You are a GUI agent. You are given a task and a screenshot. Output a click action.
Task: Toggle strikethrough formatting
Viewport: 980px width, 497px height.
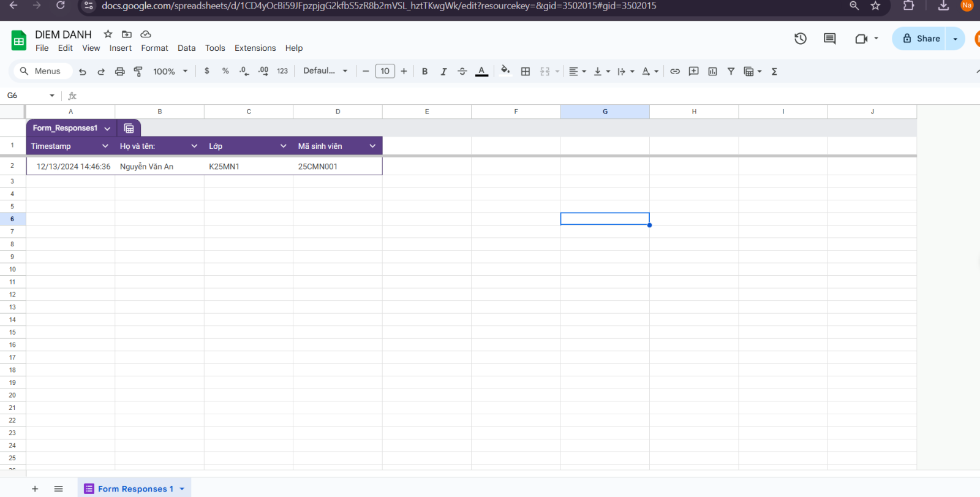pos(462,72)
